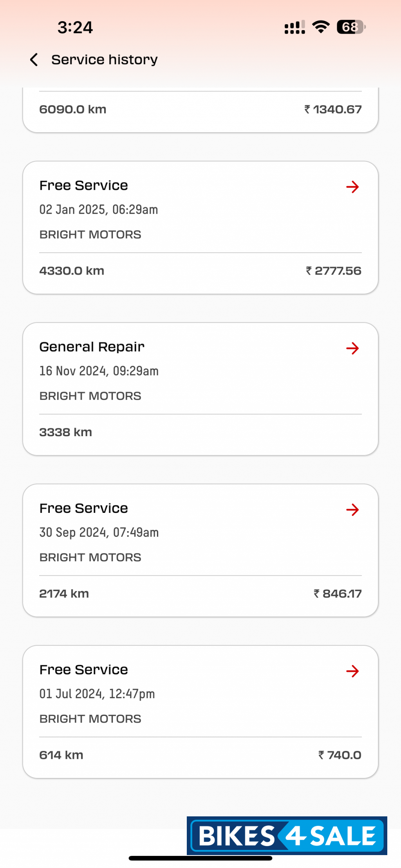Screen dimensions: 401x868
Task: Tap the Service history header title
Action: (x=105, y=60)
